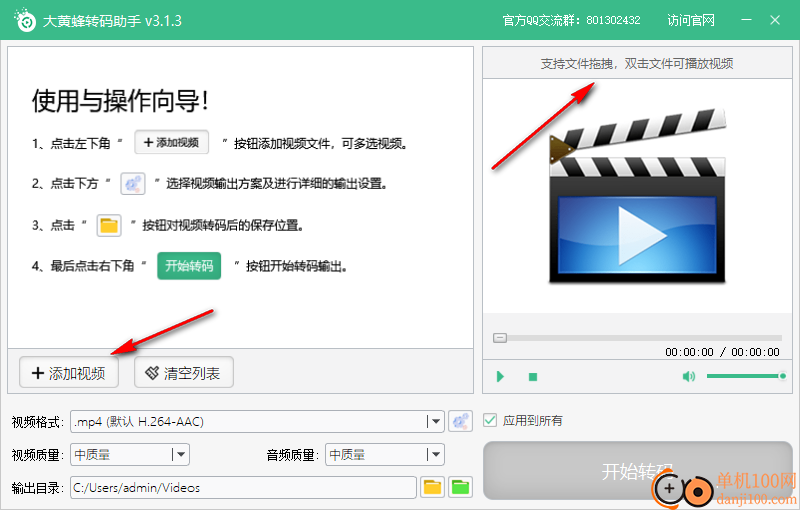The image size is (800, 510).
Task: Click the 添加视频 button at bottom left
Action: [x=68, y=373]
